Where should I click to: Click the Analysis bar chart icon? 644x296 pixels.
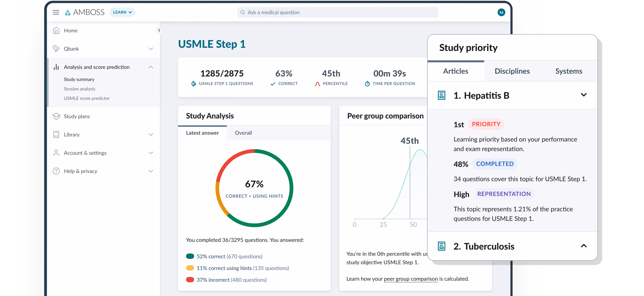click(x=56, y=67)
